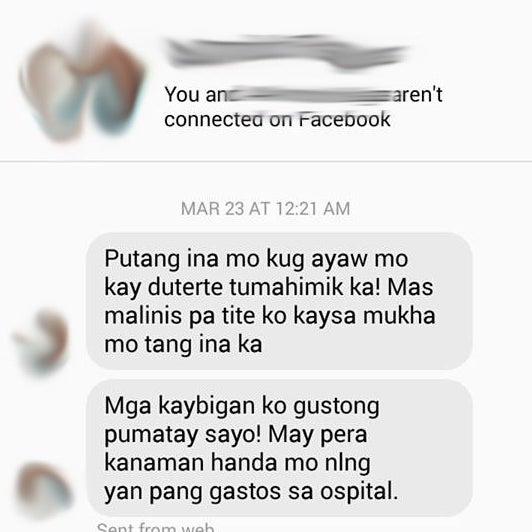Click the divider line under the header

(266, 162)
